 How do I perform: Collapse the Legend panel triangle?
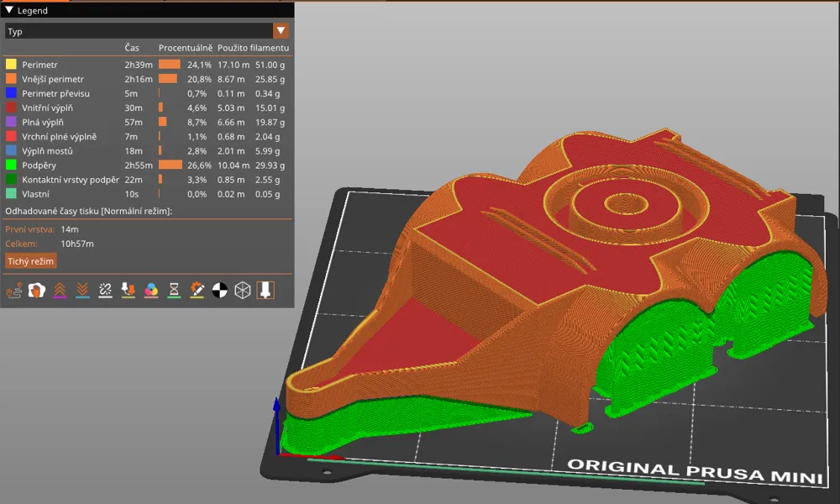point(9,10)
